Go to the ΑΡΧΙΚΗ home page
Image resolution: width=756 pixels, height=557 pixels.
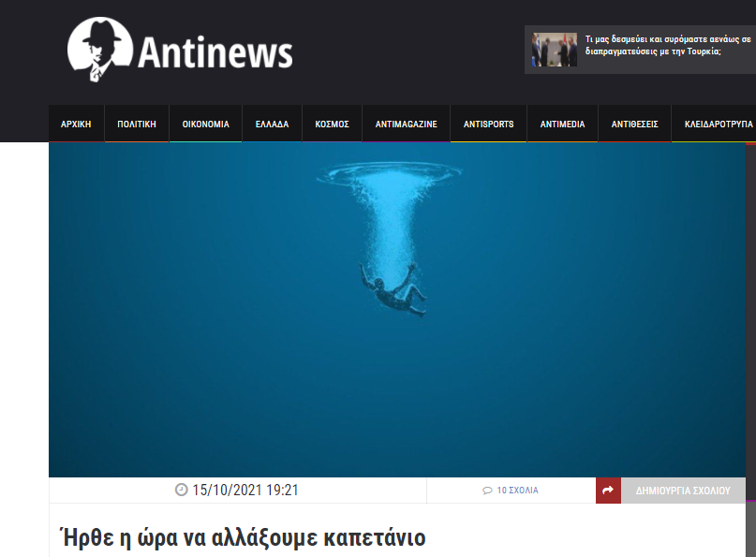coord(76,124)
